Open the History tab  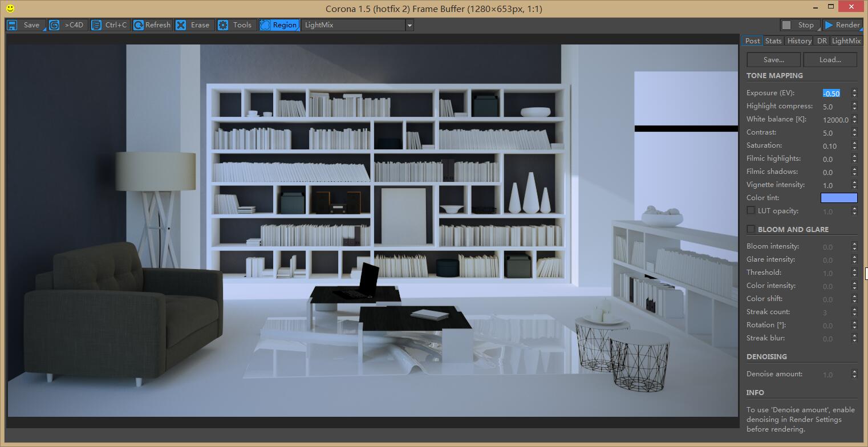point(799,40)
